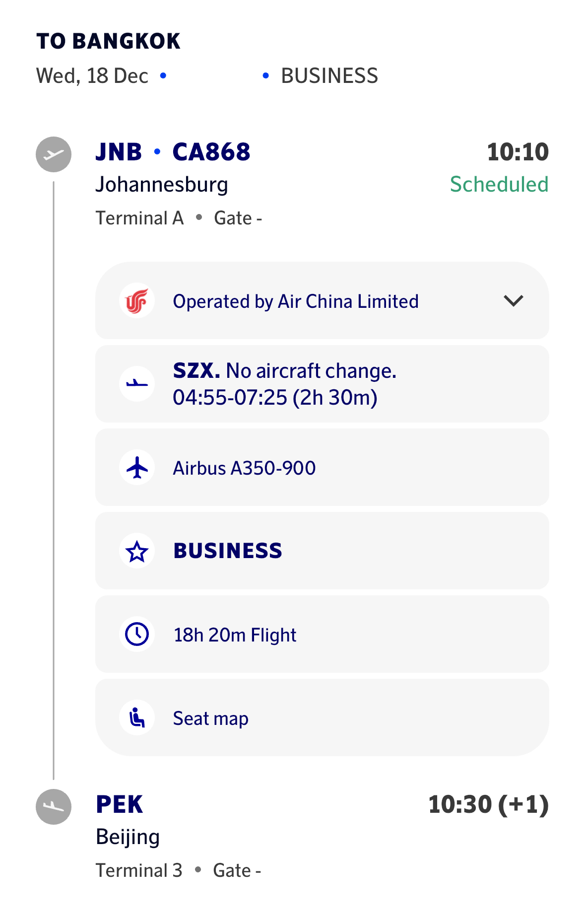Click the clock icon for flight duration
The width and height of the screenshot is (585, 924).
[x=137, y=634]
